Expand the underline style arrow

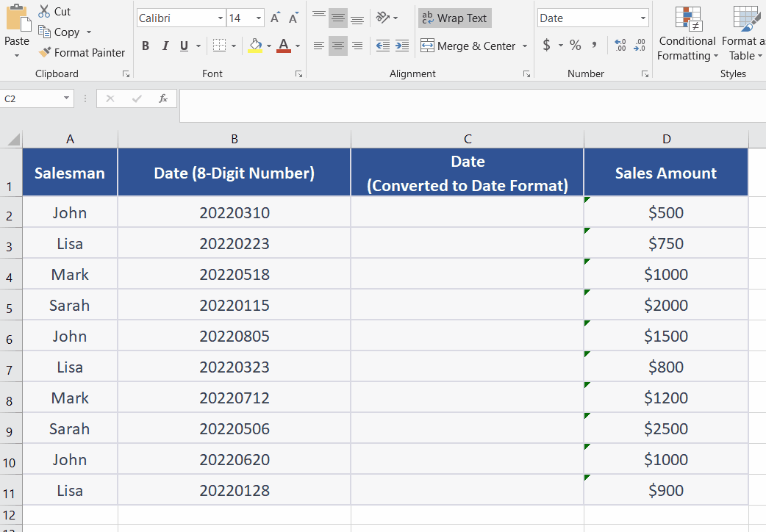tap(198, 46)
